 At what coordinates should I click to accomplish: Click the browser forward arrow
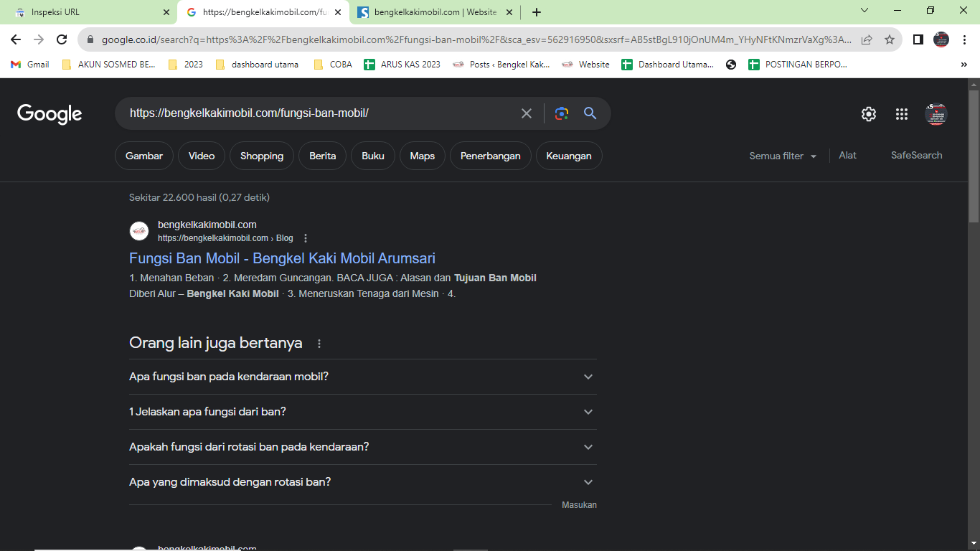pos(39,39)
